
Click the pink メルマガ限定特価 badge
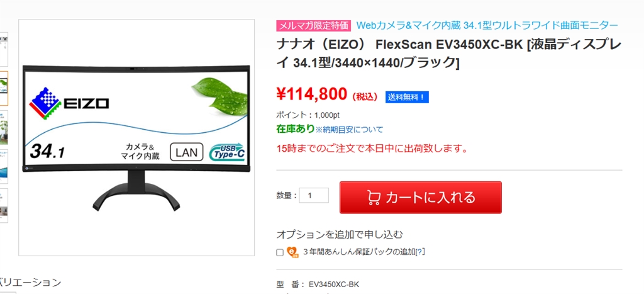pyautogui.click(x=314, y=25)
